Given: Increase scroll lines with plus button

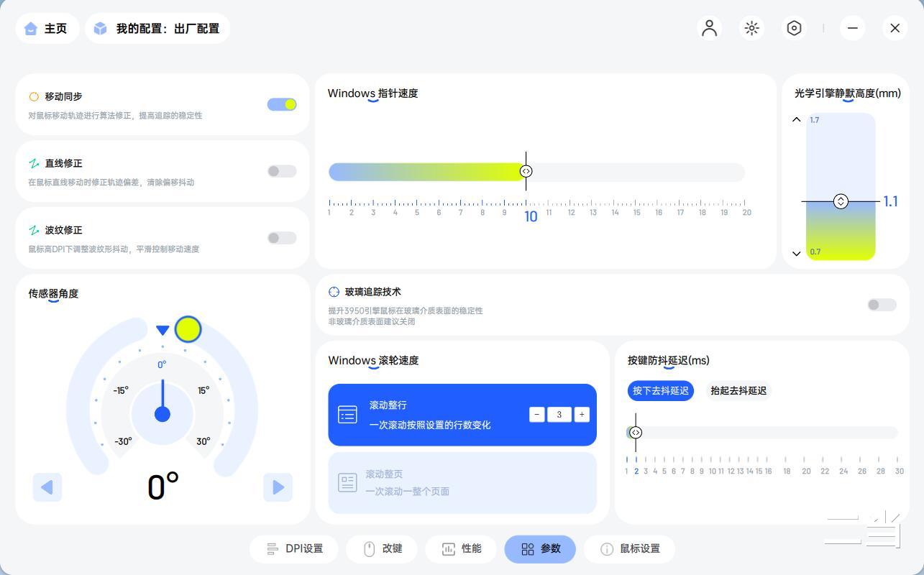Looking at the screenshot, I should click(x=582, y=414).
